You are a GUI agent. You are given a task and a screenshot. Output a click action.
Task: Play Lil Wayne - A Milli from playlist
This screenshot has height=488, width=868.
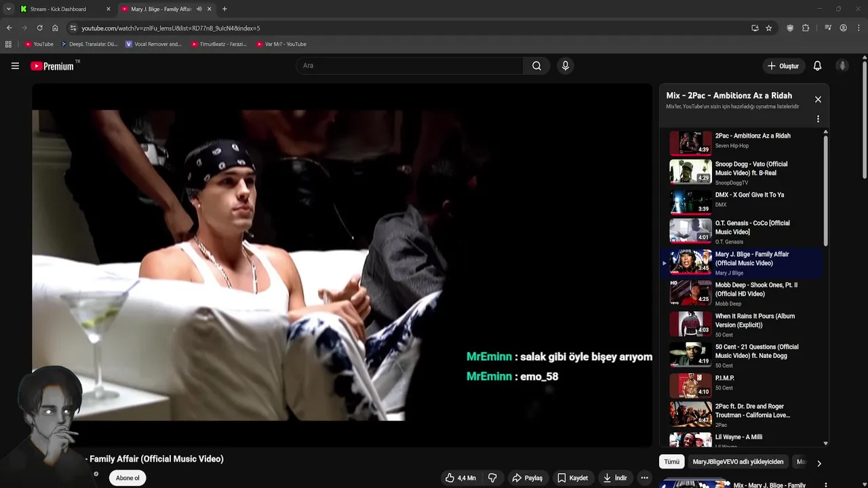[741, 439]
